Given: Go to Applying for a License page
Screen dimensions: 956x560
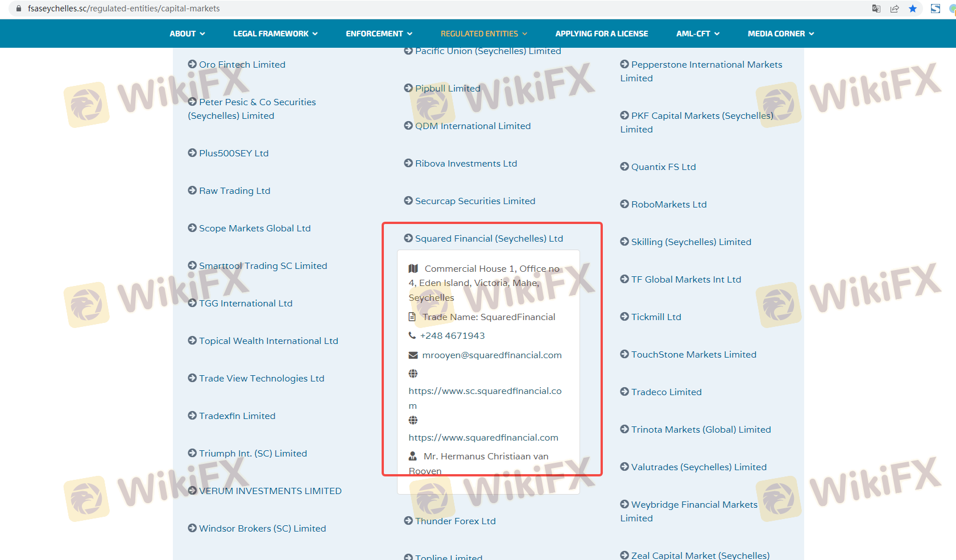Looking at the screenshot, I should (x=601, y=34).
